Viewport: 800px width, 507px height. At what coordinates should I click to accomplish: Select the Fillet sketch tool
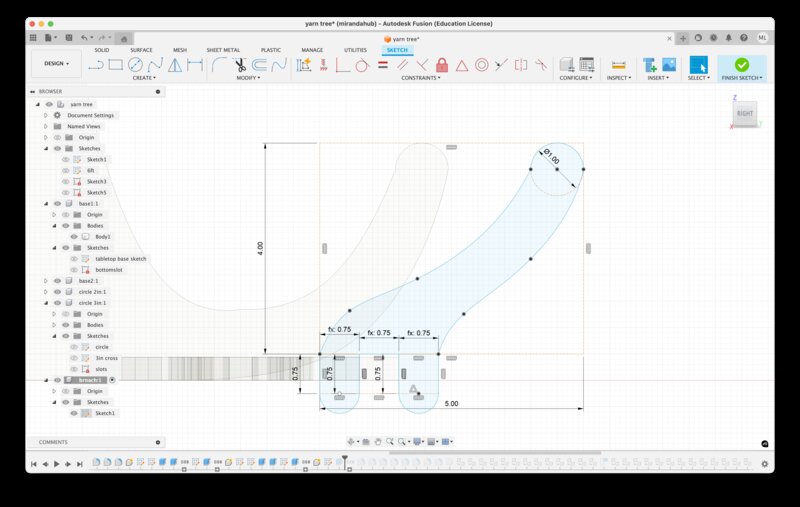click(x=219, y=65)
